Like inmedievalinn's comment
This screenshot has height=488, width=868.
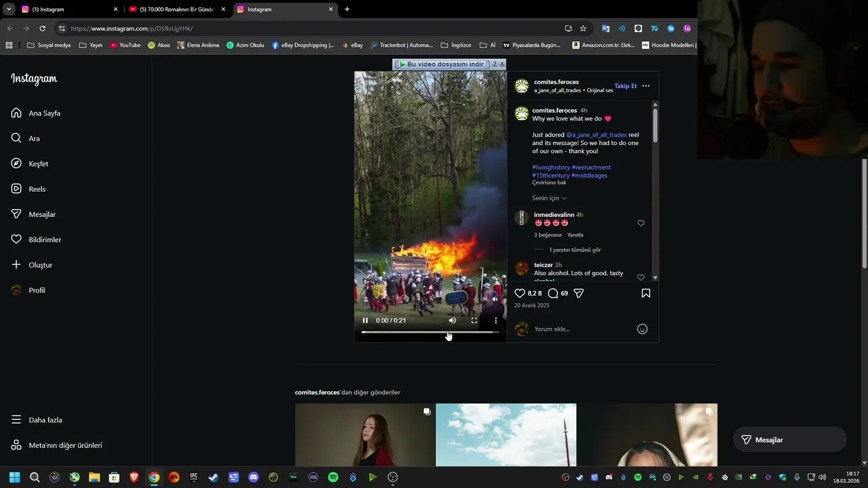641,223
